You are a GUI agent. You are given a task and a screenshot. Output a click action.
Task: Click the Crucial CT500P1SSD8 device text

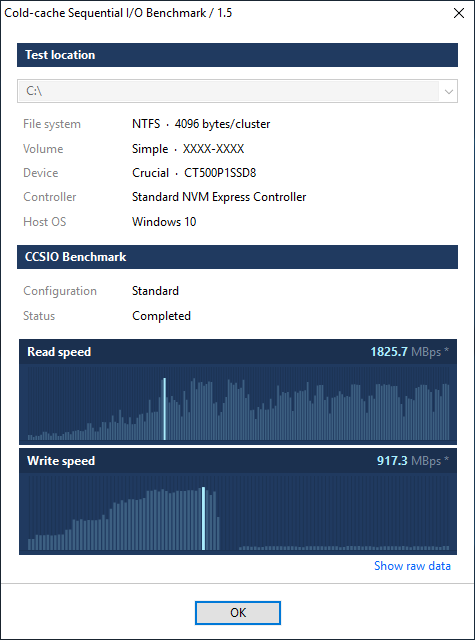[194, 173]
